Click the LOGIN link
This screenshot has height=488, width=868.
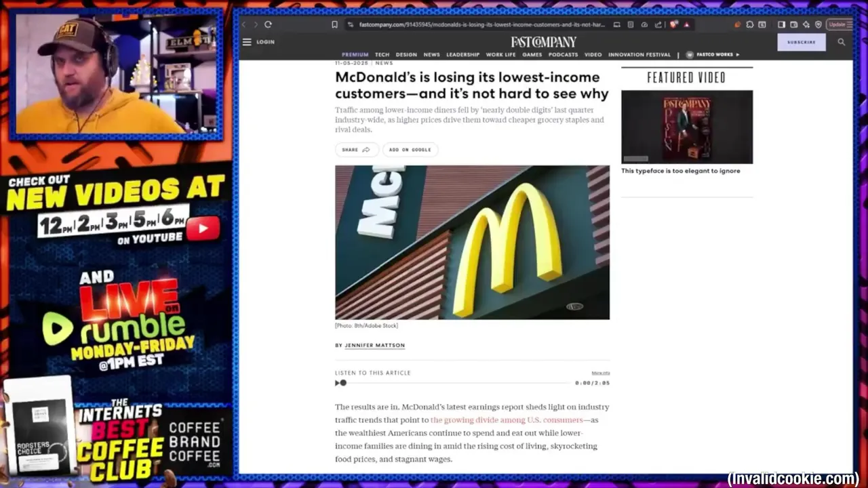click(265, 42)
